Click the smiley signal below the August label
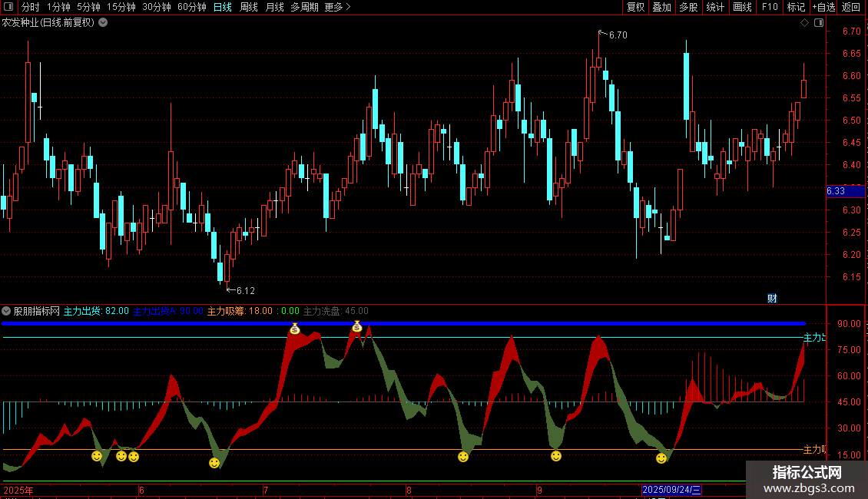Image resolution: width=868 pixels, height=499 pixels. pyautogui.click(x=463, y=457)
